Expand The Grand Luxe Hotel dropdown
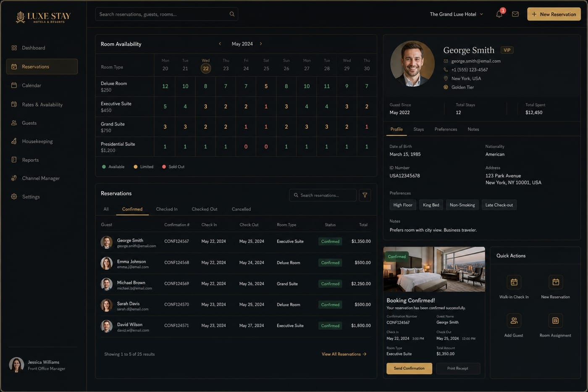The height and width of the screenshot is (392, 588). (x=457, y=14)
